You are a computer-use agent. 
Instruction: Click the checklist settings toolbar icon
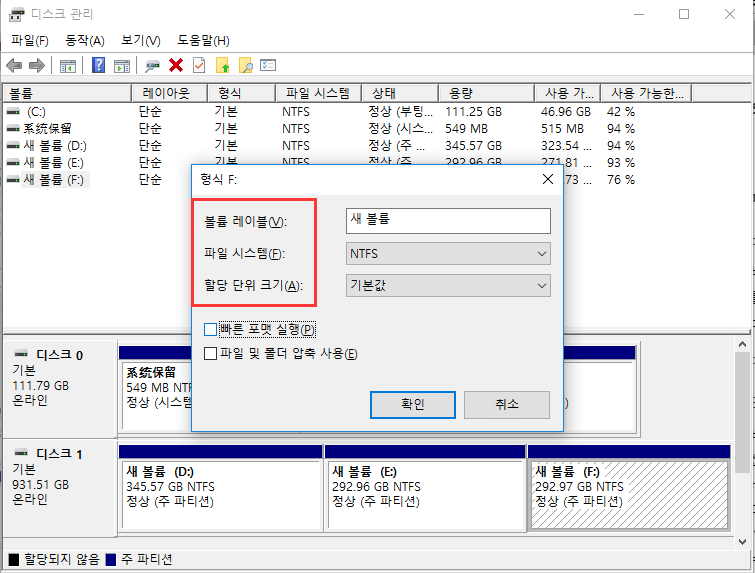pos(268,65)
